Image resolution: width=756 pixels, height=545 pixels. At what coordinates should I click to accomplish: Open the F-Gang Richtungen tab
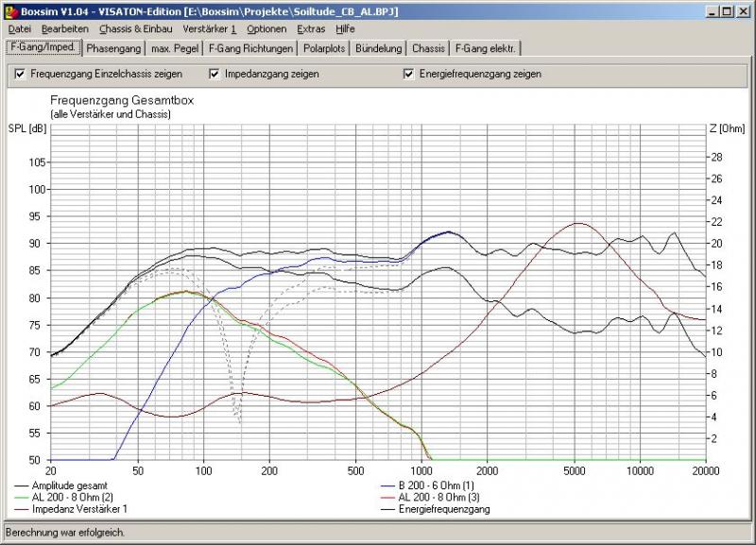(250, 48)
